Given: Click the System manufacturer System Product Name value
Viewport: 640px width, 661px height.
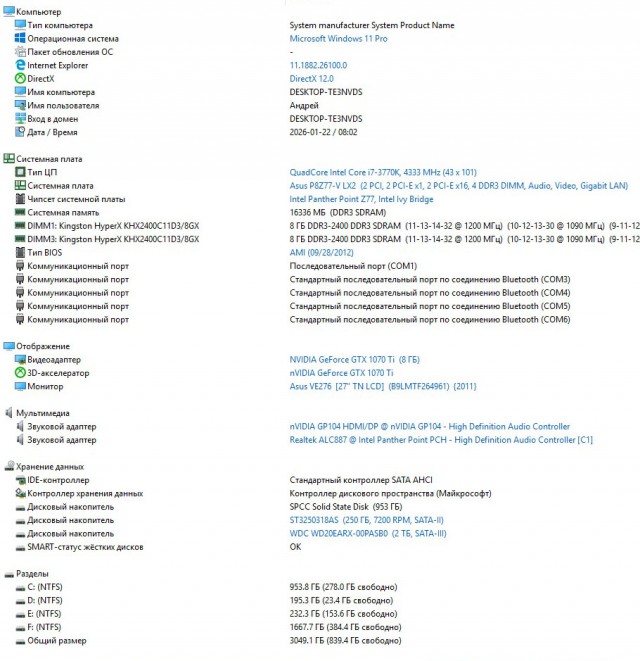Looking at the screenshot, I should 372,25.
